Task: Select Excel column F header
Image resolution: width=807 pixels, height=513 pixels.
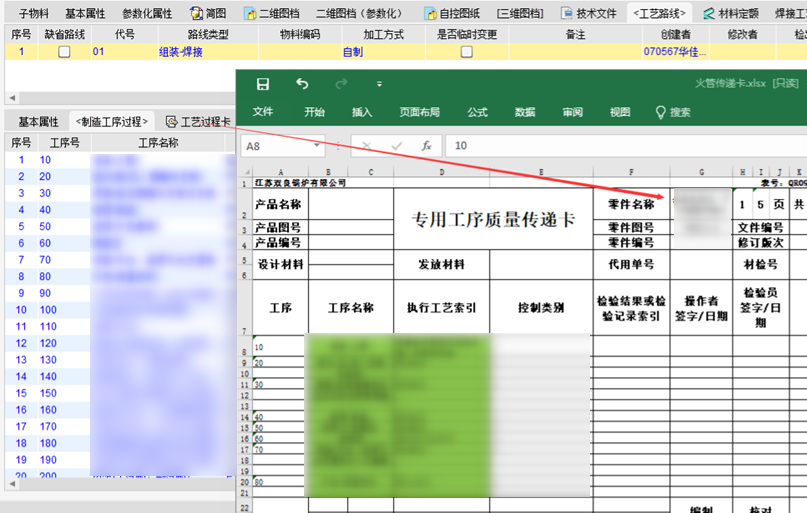Action: 631,172
